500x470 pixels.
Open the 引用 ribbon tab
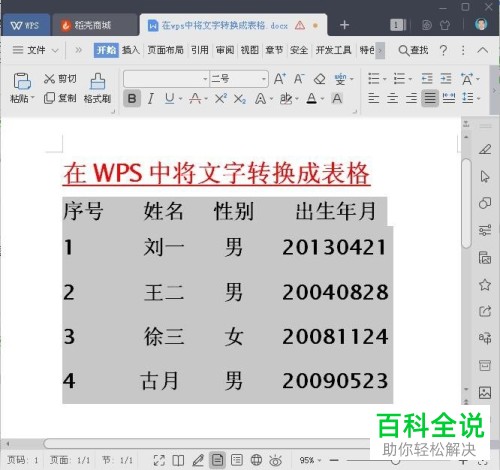[x=200, y=50]
